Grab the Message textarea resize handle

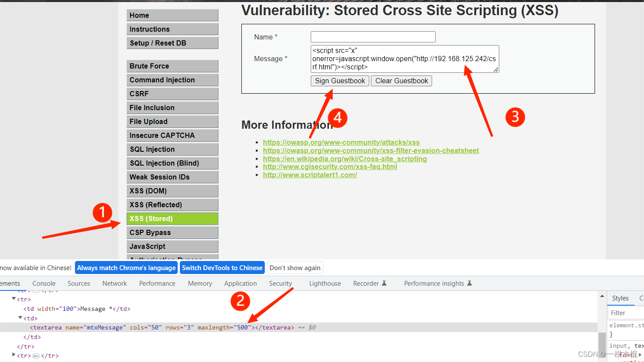pos(496,69)
